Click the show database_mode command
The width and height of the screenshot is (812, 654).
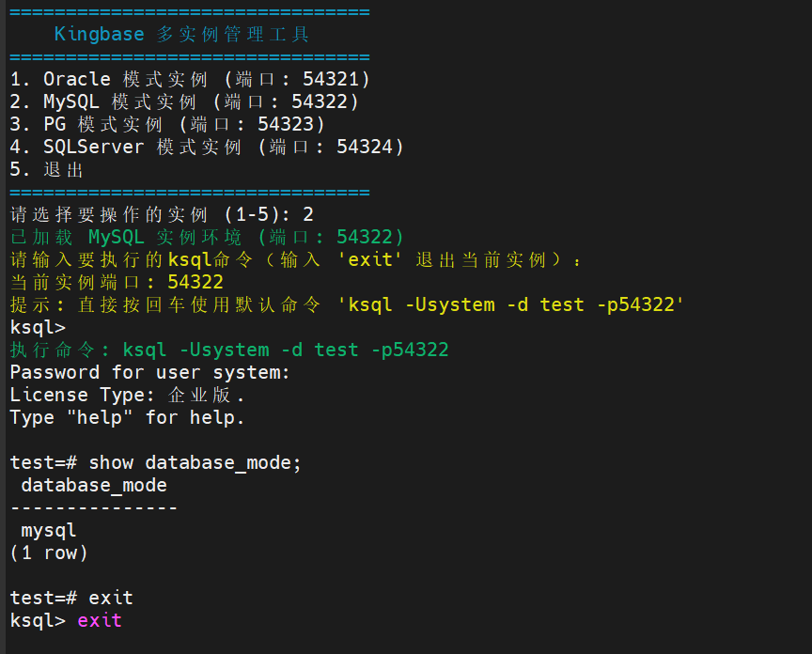195,463
